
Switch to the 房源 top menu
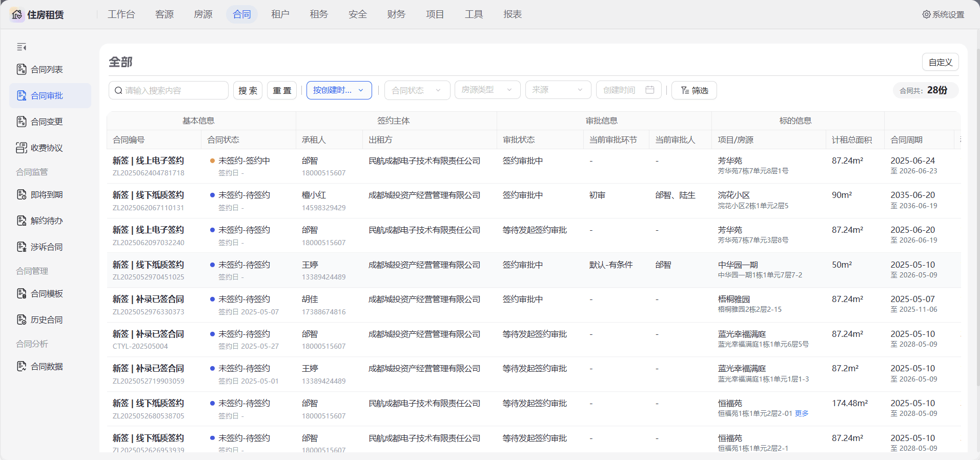click(203, 14)
